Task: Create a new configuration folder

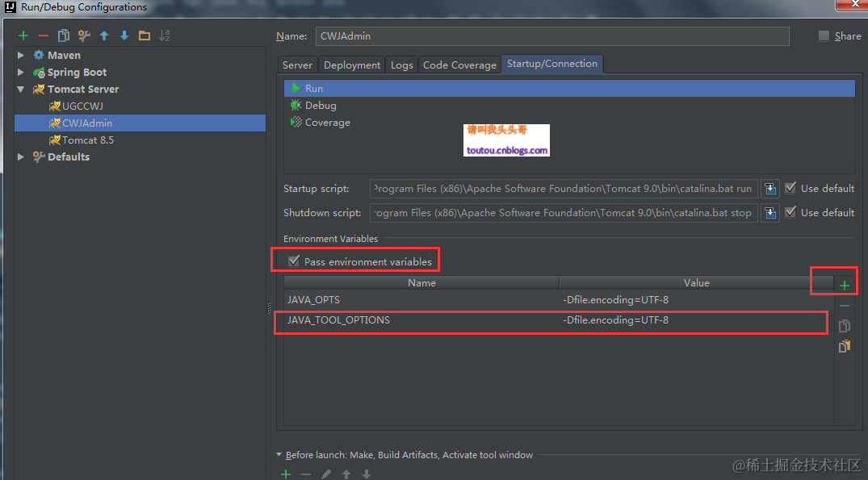Action: click(145, 35)
